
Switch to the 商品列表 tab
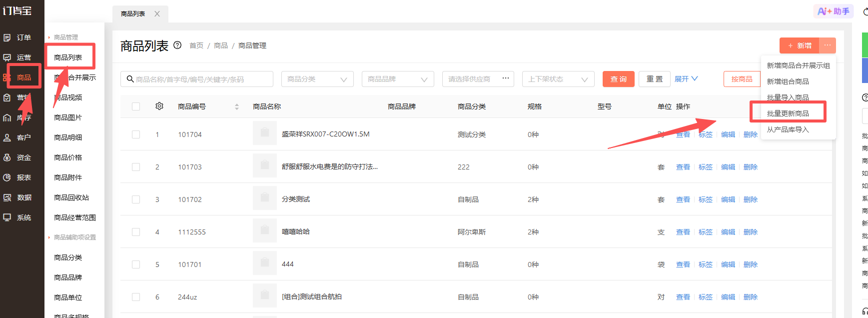[x=133, y=14]
